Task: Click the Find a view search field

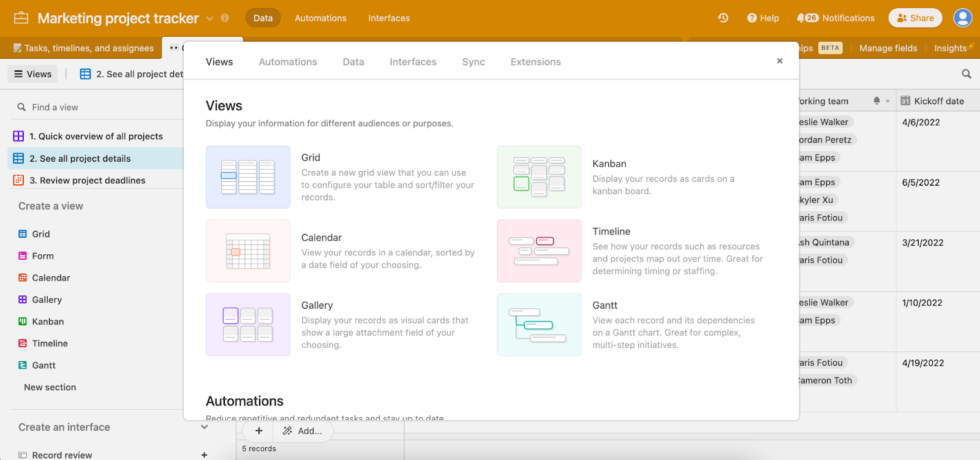Action: pyautogui.click(x=98, y=107)
